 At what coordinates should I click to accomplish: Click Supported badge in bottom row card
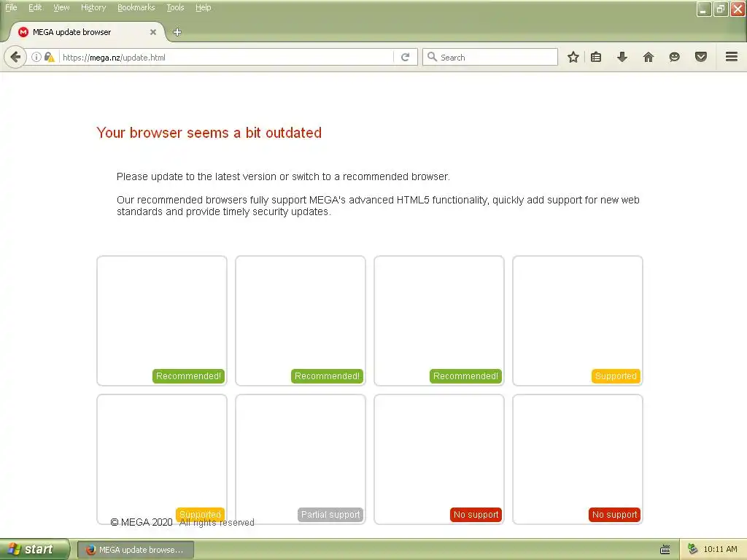tap(200, 515)
